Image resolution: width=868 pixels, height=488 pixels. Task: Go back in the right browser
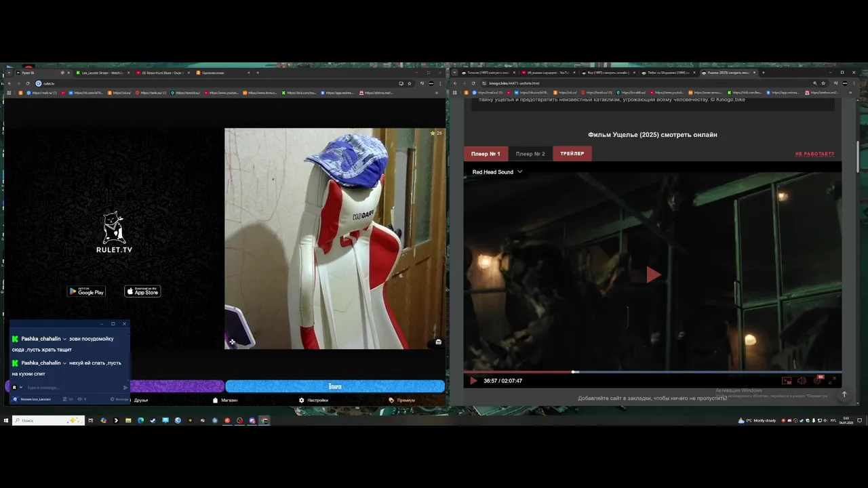click(x=455, y=83)
